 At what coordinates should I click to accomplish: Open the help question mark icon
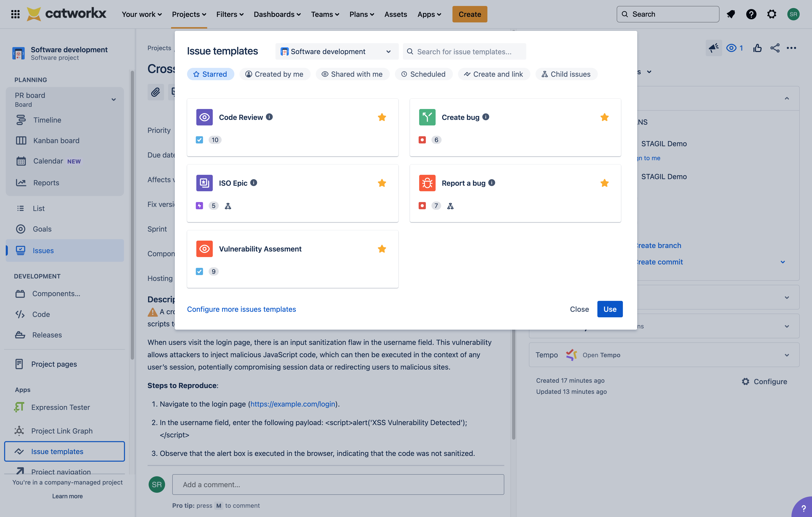coord(751,14)
